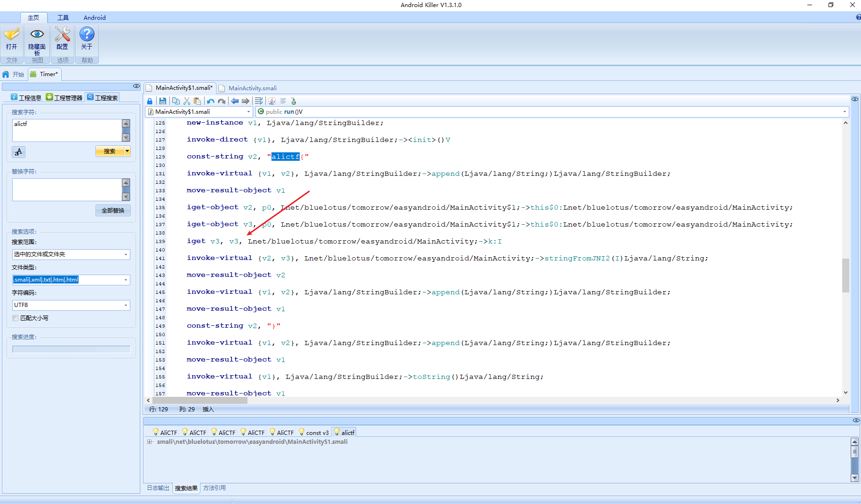861x504 pixels.
Task: Click inside the 替换字符 replace input field
Action: (66, 189)
